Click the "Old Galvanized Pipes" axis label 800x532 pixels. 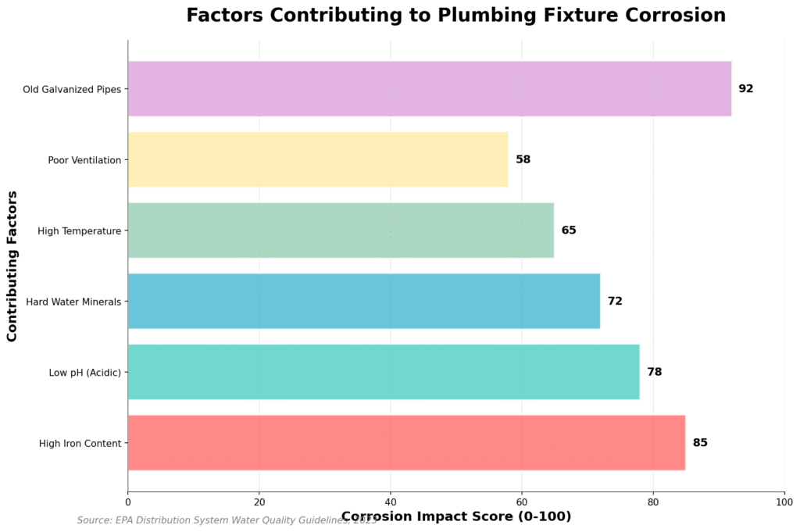(x=73, y=89)
